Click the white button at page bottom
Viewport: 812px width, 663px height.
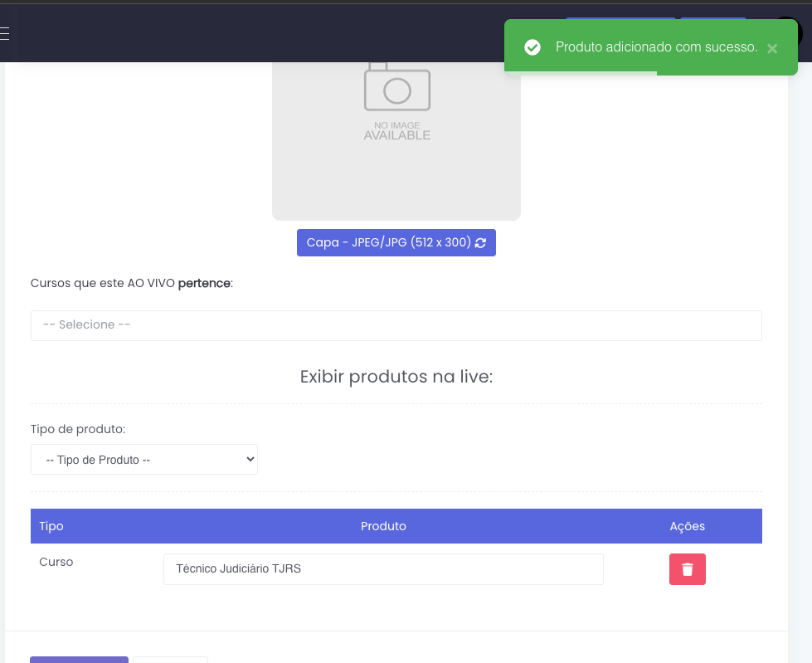(x=170, y=660)
